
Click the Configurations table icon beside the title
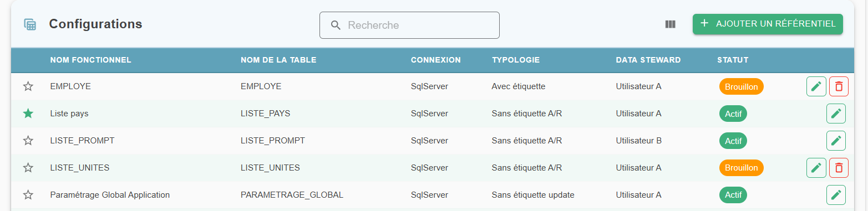click(30, 24)
